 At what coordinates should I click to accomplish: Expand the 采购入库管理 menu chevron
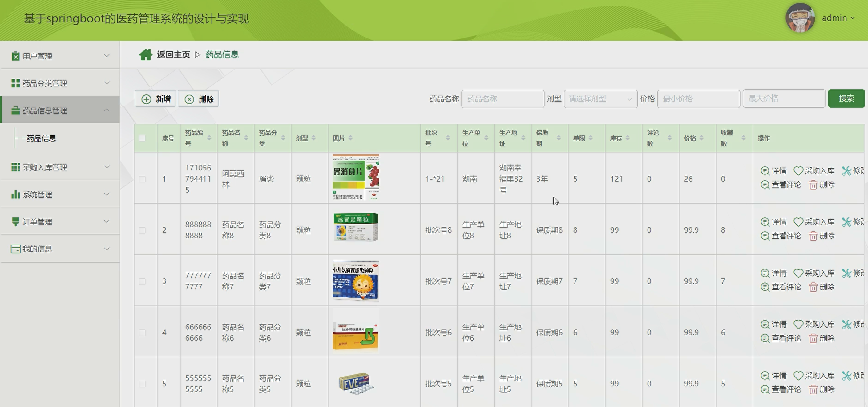pos(107,167)
